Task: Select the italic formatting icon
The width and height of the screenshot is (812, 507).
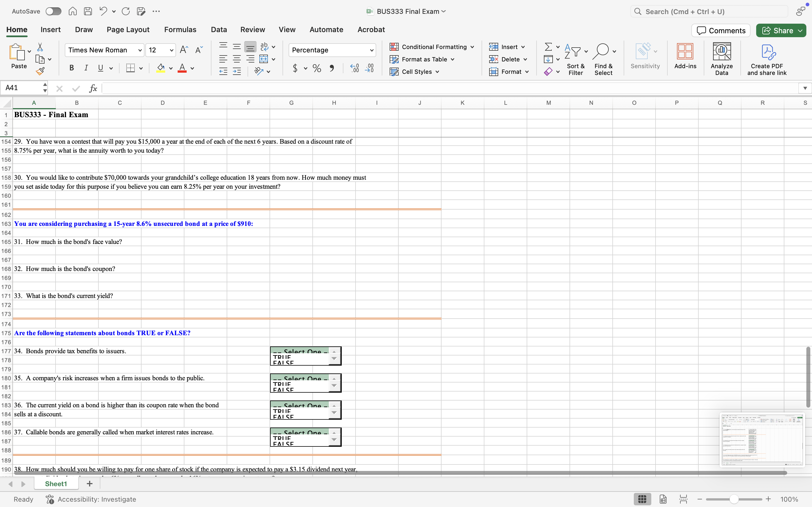Action: 86,68
